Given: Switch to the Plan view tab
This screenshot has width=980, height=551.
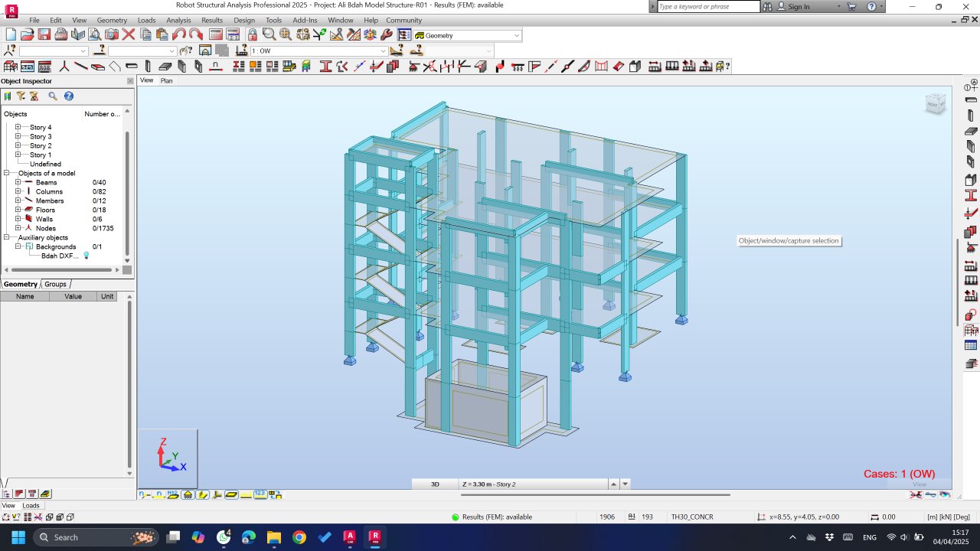Looking at the screenshot, I should (x=166, y=80).
